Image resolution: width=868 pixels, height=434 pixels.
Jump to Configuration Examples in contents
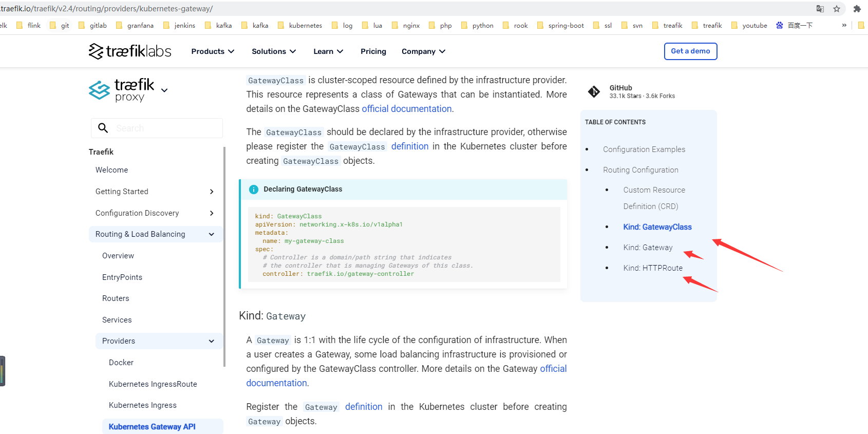click(644, 149)
